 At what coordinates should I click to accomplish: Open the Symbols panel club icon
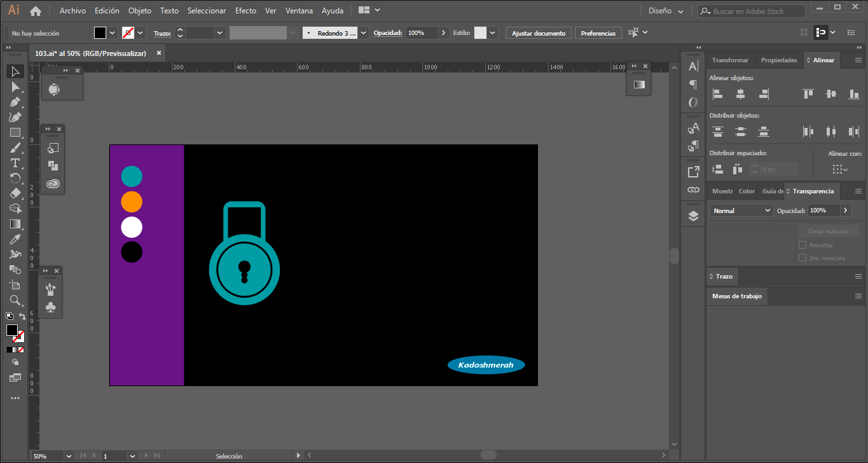pyautogui.click(x=51, y=307)
